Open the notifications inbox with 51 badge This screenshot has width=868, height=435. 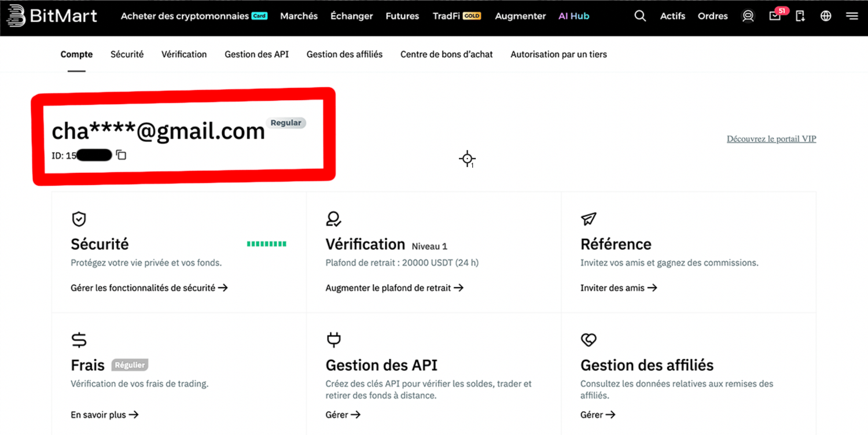(x=775, y=16)
